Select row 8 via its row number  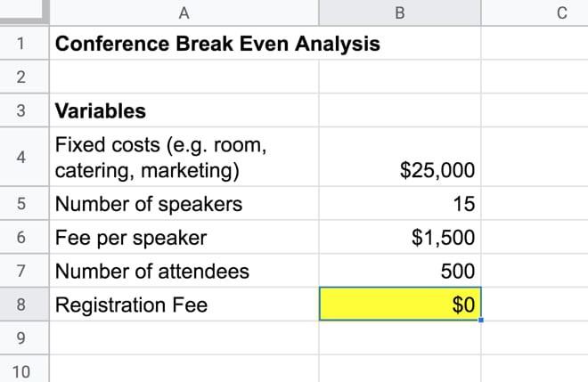[x=20, y=305]
